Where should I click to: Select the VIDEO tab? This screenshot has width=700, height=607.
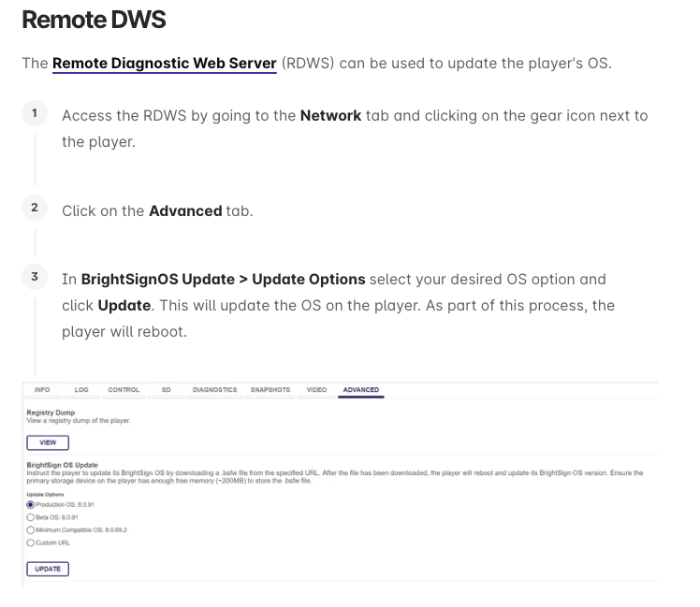(x=316, y=390)
